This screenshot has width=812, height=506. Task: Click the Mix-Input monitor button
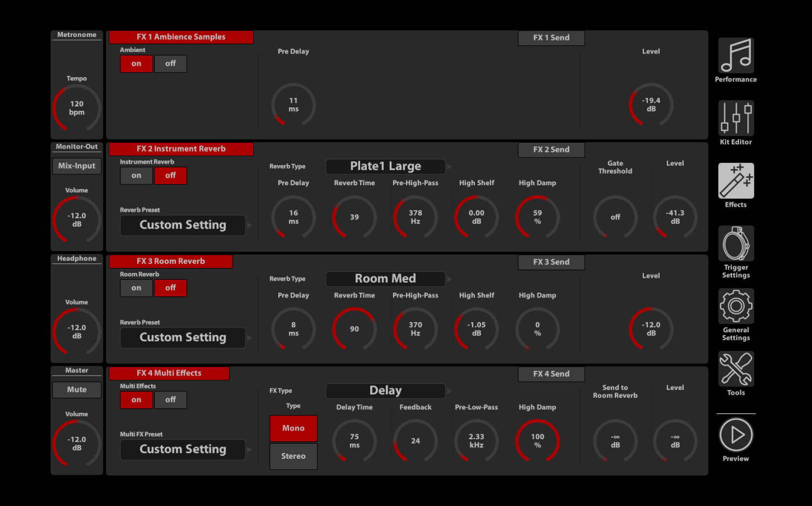click(x=76, y=166)
